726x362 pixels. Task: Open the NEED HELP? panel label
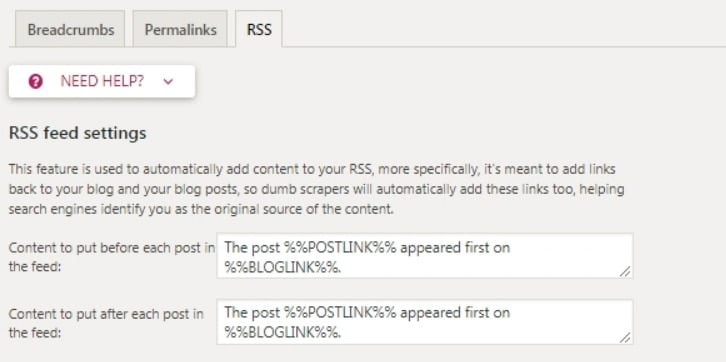102,81
